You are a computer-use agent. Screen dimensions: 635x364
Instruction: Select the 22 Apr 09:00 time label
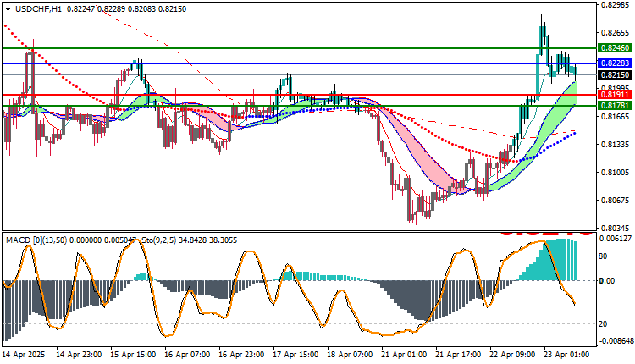pyautogui.click(x=513, y=355)
